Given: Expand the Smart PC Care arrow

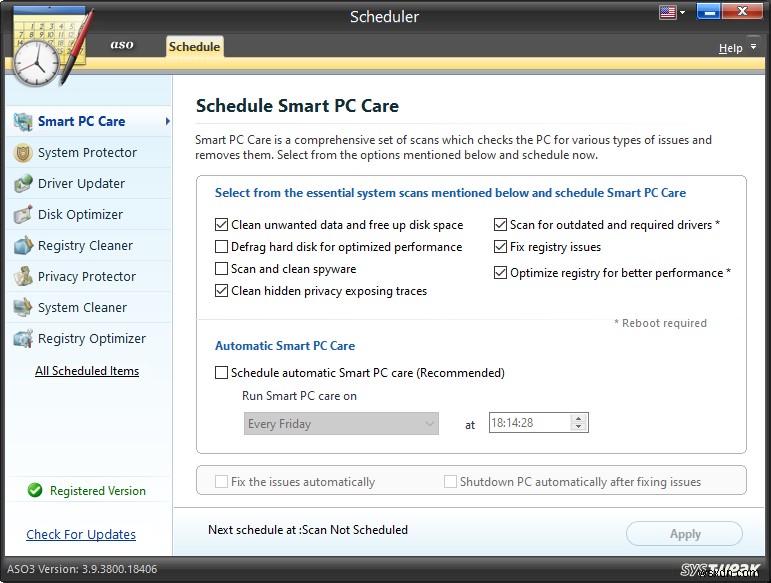Looking at the screenshot, I should (168, 121).
